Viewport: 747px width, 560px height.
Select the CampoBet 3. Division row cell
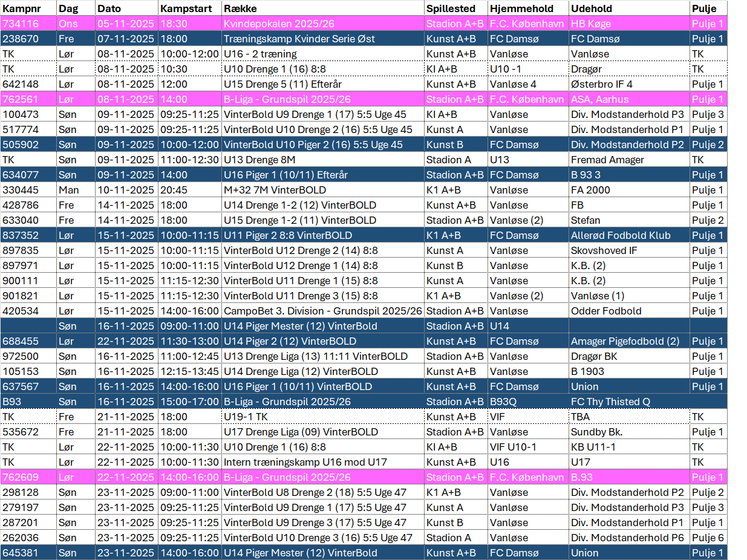(322, 311)
